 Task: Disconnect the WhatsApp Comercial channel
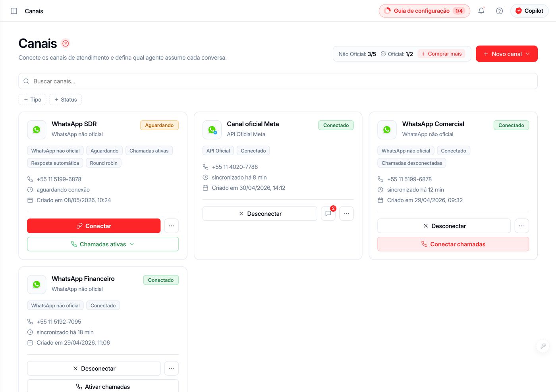[x=444, y=226]
